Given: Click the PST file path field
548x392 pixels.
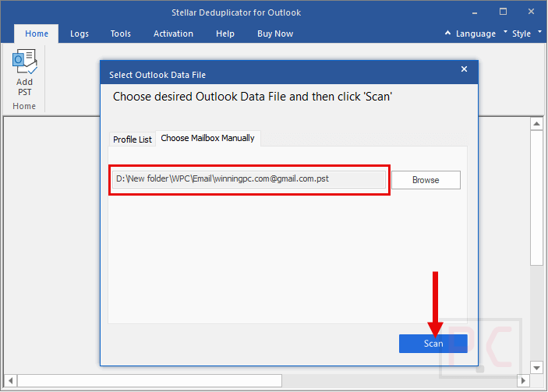Looking at the screenshot, I should pos(249,179).
